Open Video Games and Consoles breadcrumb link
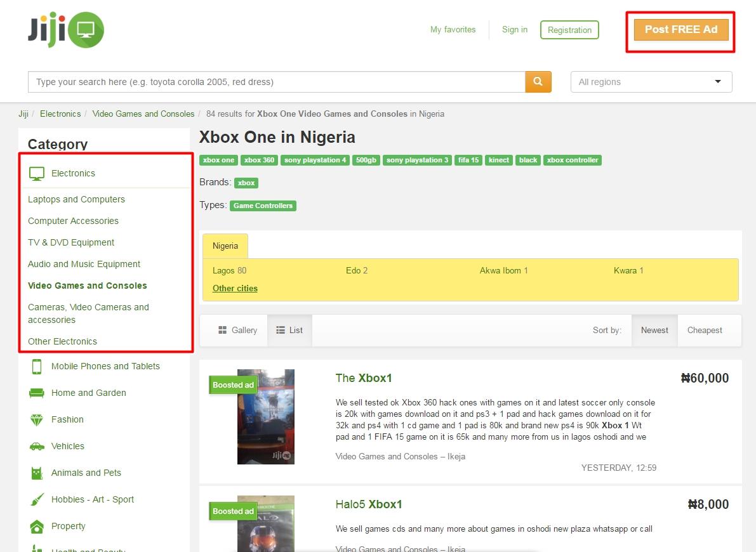The width and height of the screenshot is (756, 552). pos(143,114)
